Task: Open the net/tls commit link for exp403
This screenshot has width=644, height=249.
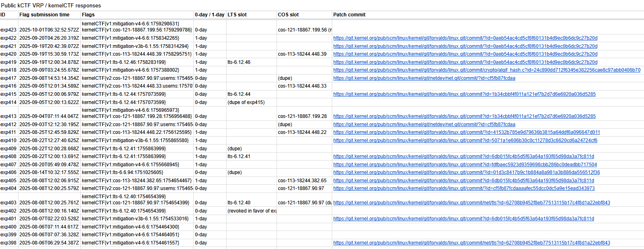Action: click(x=471, y=203)
